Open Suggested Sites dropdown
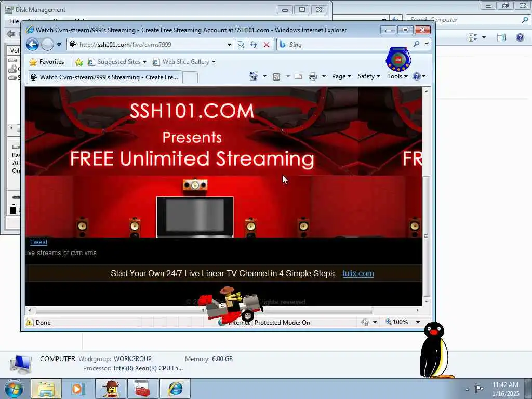This screenshot has height=399, width=532. (x=117, y=62)
